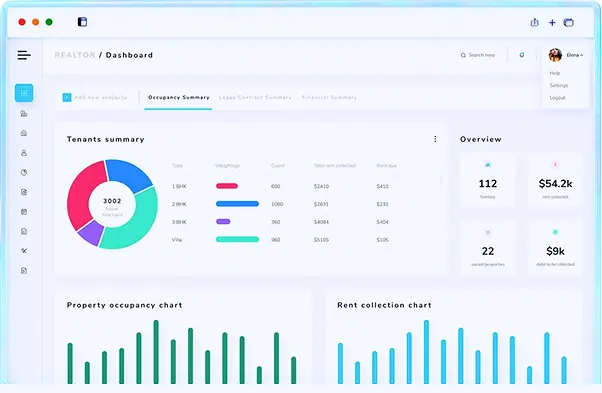Choose Settings from the user menu
This screenshot has height=393, width=602.
coord(559,85)
